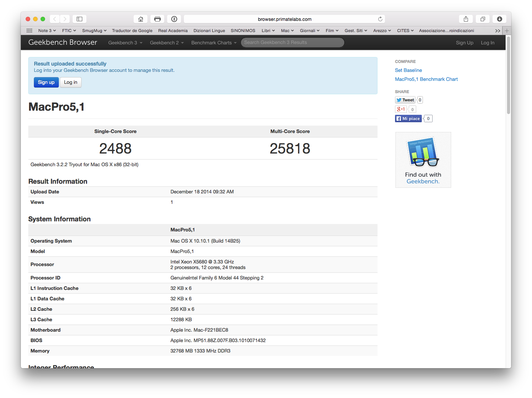Click the Upload Date value December 18 2014
Image resolution: width=532 pixels, height=398 pixels.
(x=202, y=192)
